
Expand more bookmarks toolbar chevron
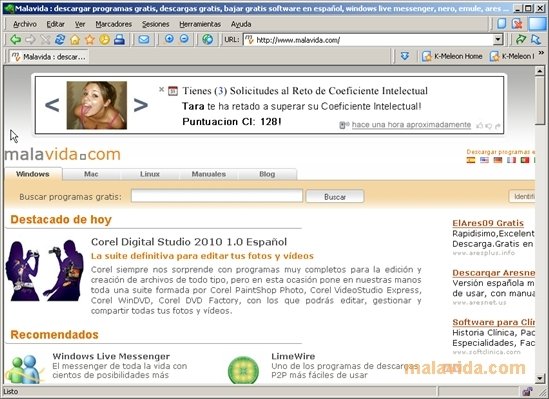click(541, 53)
